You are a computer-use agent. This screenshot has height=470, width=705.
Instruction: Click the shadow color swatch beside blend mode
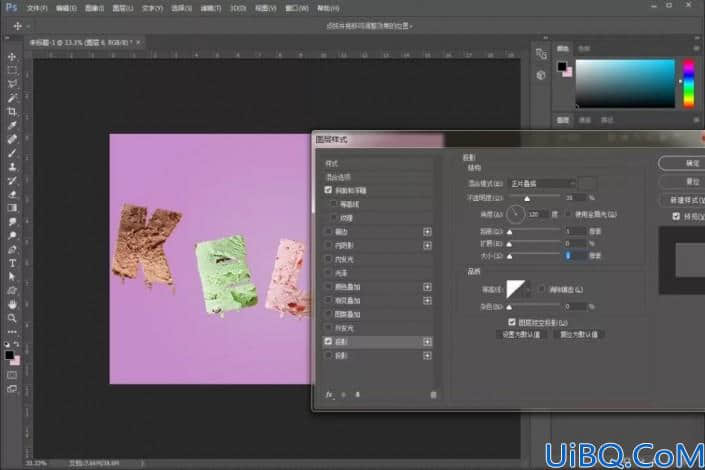(588, 184)
